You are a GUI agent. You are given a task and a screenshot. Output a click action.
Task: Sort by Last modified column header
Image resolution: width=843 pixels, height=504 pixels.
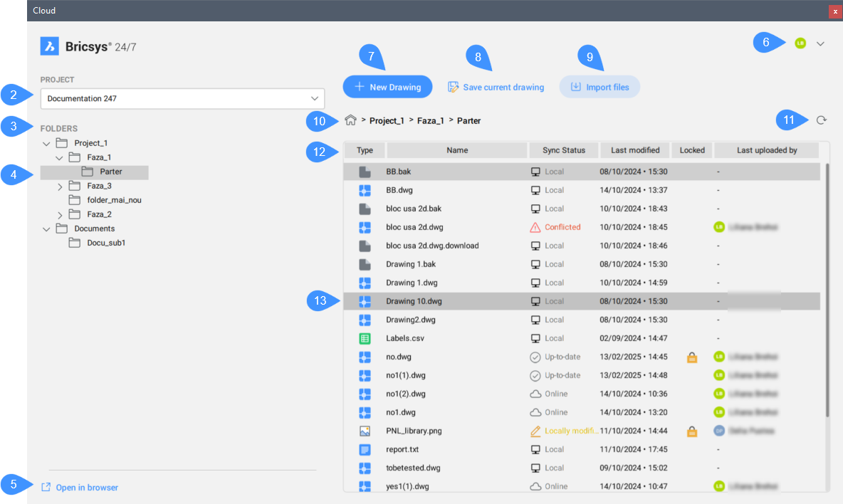pos(634,150)
